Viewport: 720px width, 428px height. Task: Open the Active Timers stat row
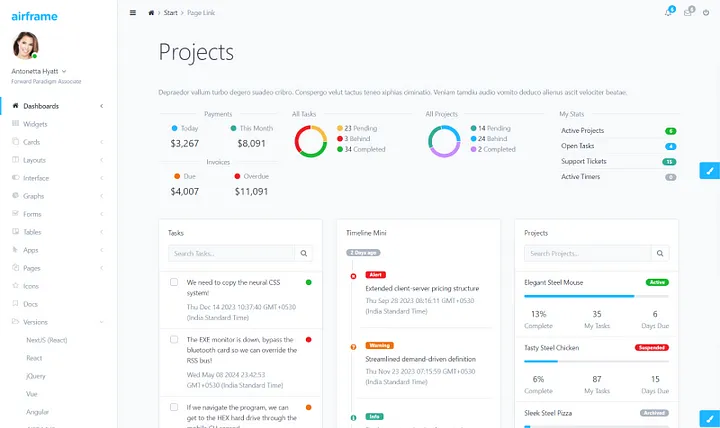(x=619, y=177)
